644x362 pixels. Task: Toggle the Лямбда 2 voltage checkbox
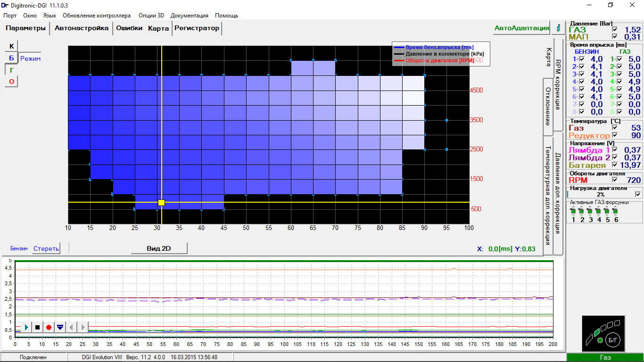click(614, 157)
